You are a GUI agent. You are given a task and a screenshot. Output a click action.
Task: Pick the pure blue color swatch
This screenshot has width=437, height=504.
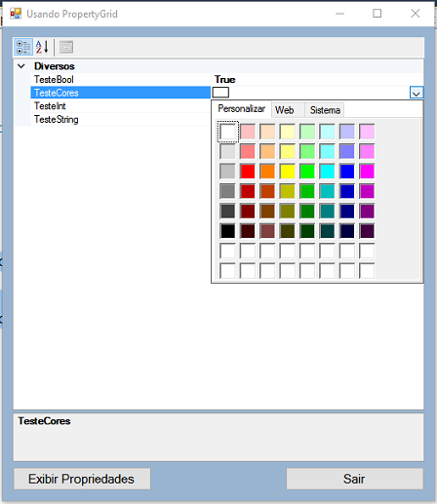[347, 172]
